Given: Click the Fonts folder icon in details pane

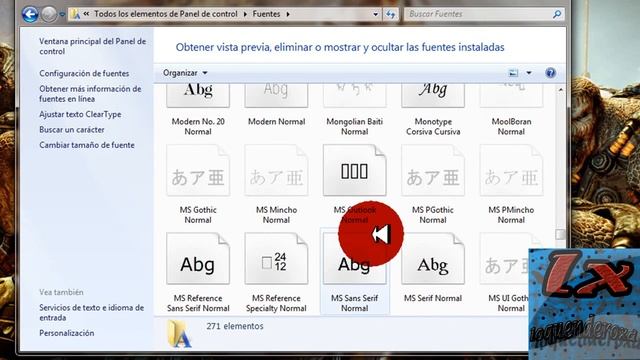Looking at the screenshot, I should coord(179,333).
